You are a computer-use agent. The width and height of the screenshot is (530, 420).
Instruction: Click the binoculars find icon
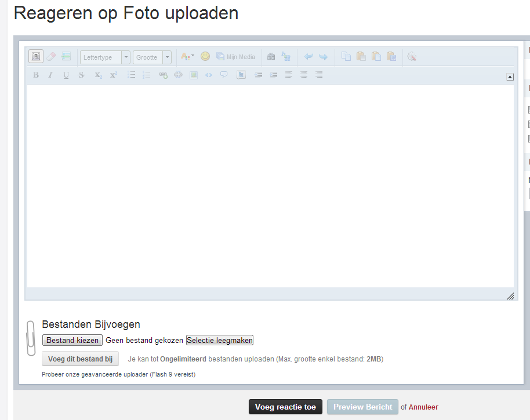[x=271, y=56]
